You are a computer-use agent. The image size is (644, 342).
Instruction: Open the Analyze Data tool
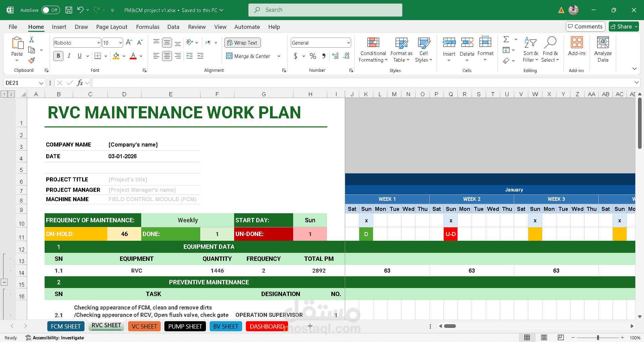(602, 50)
